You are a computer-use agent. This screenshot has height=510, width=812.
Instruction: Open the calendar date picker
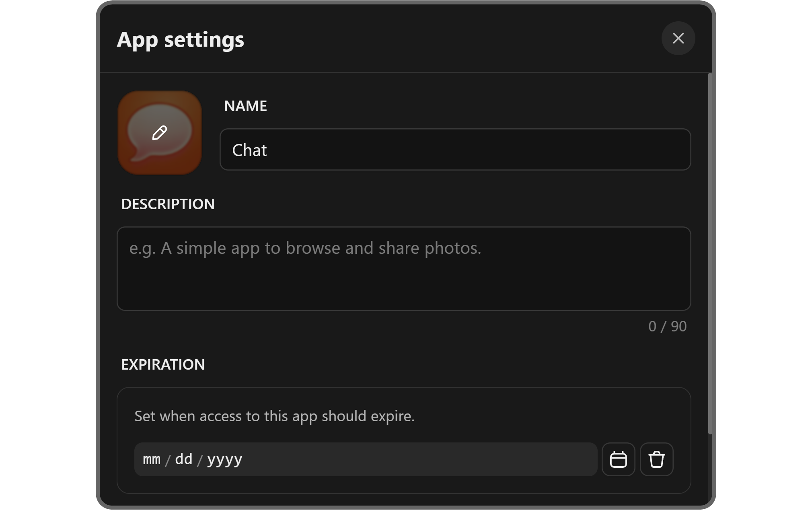pyautogui.click(x=618, y=459)
